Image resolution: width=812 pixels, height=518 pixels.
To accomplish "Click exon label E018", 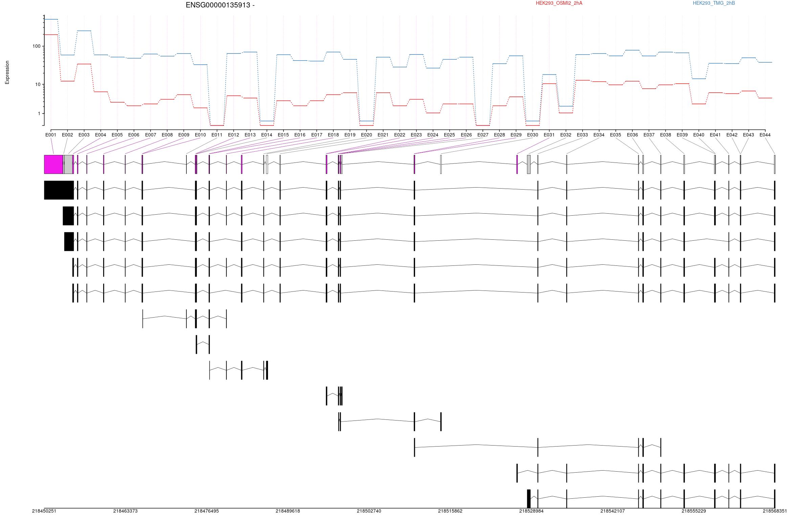I will point(333,135).
